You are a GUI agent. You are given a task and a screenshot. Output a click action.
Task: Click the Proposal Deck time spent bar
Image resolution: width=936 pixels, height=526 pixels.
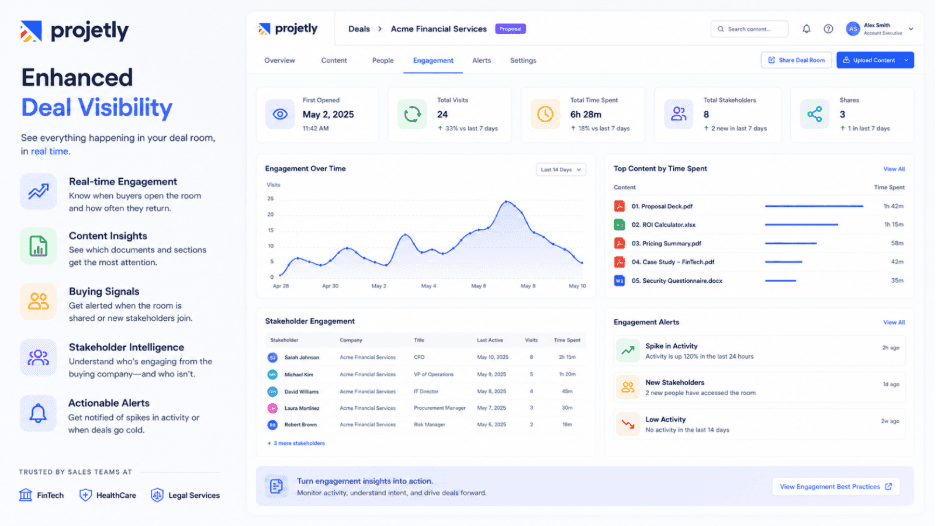coord(814,206)
